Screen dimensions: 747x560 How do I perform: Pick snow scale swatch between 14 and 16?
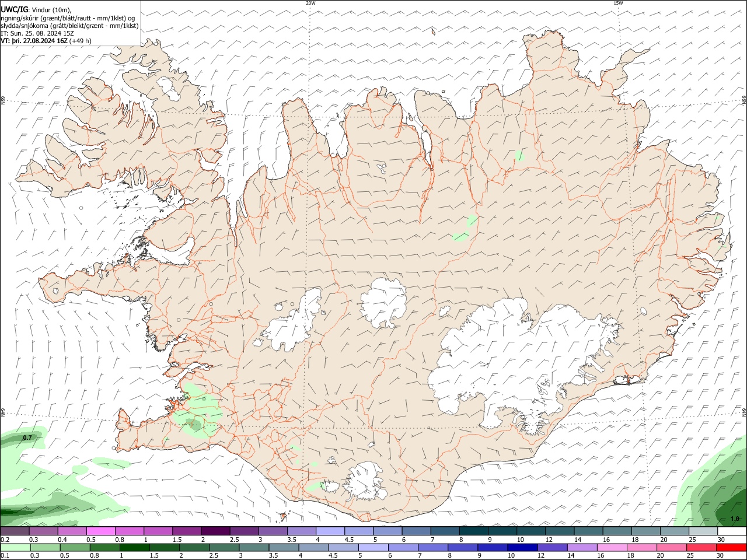(589, 531)
